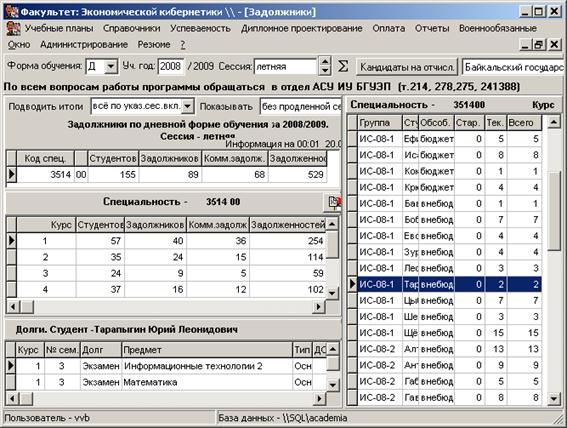Expand the Подводить итоги combo box

(187, 106)
